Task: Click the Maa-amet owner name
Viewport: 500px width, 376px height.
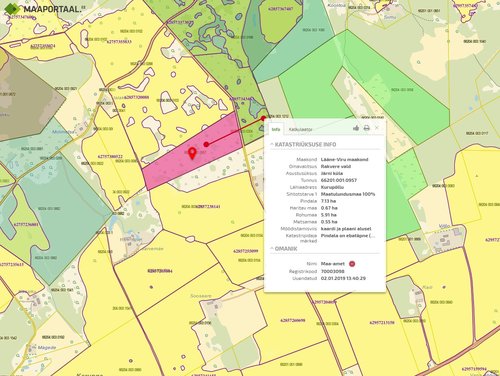Action: tap(333, 264)
